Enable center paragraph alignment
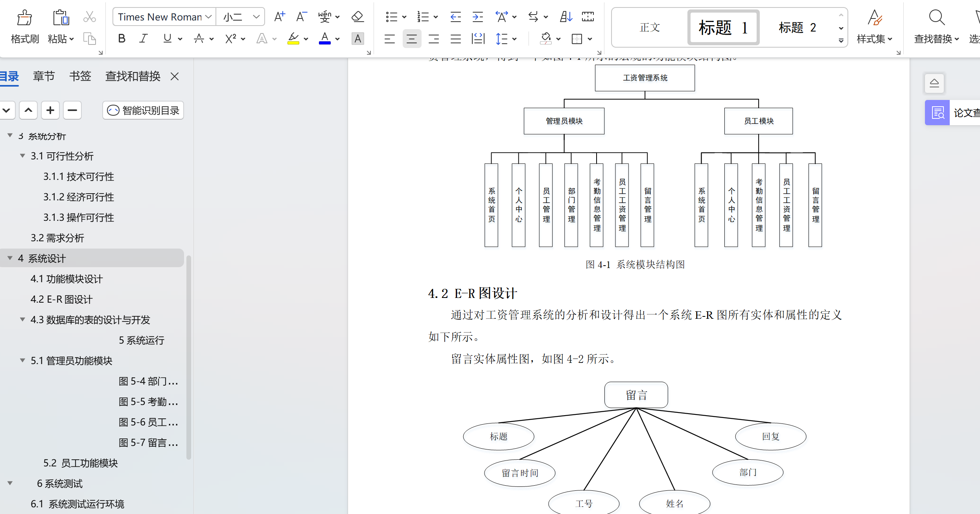The image size is (980, 514). pos(412,39)
